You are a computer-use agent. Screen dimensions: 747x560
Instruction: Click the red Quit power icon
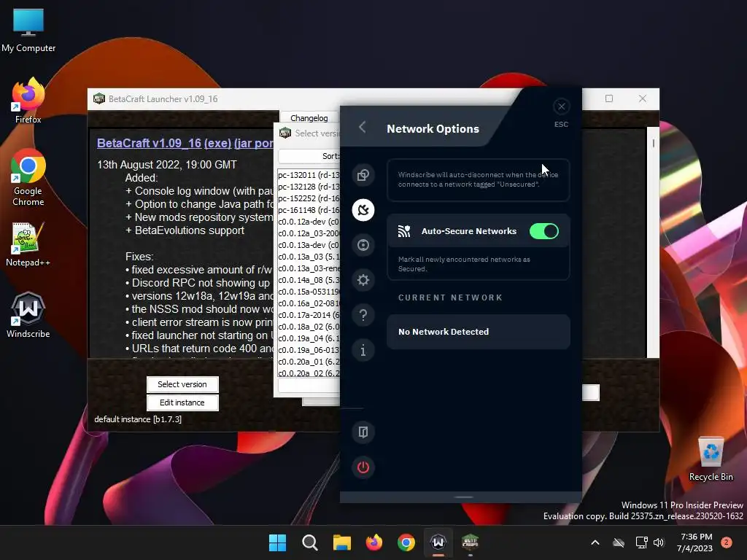pyautogui.click(x=363, y=467)
